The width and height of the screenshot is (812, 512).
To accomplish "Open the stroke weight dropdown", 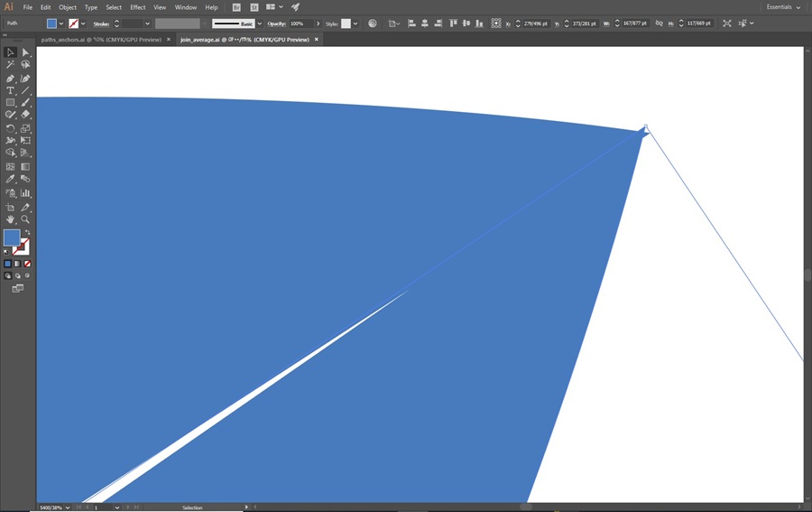I will pyautogui.click(x=148, y=23).
